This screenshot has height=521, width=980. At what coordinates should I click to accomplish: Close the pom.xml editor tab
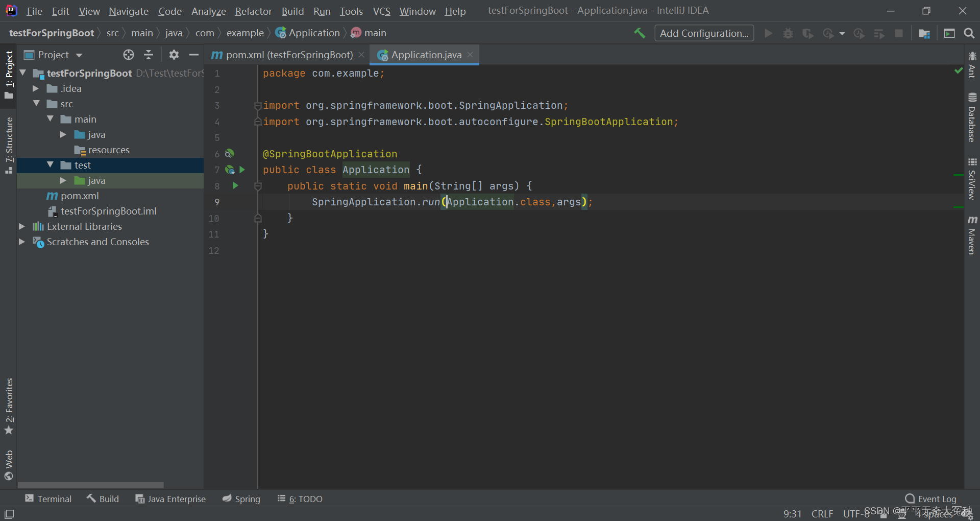(x=361, y=55)
